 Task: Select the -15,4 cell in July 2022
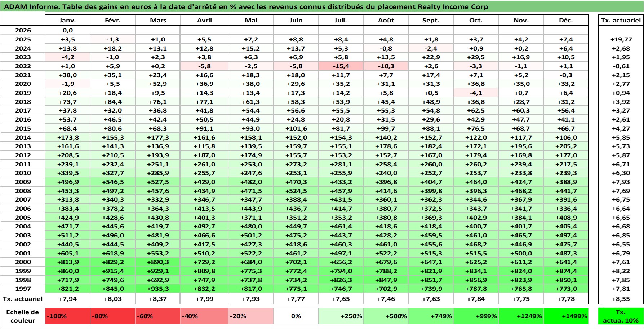[341, 66]
